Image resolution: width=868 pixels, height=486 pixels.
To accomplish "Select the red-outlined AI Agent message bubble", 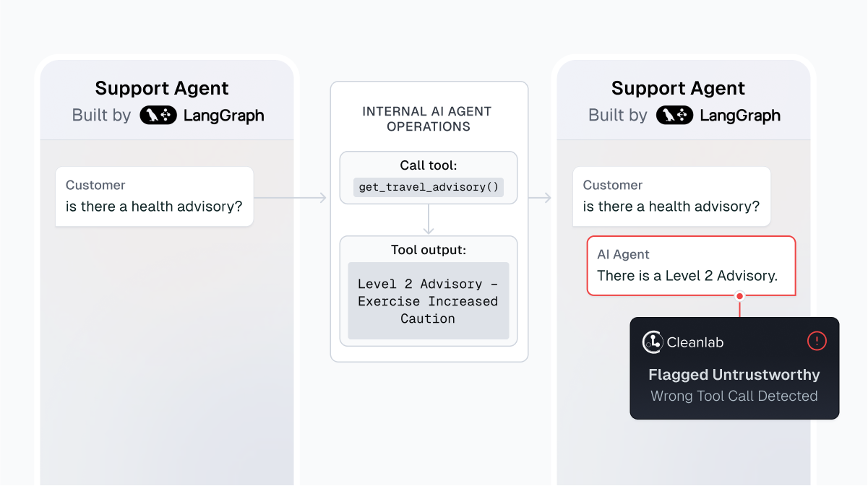I will (690, 266).
